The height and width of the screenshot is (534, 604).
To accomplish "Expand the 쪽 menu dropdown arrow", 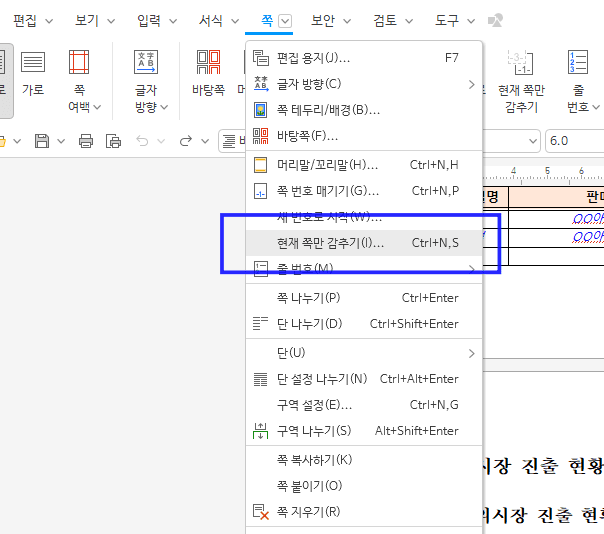I will point(285,21).
